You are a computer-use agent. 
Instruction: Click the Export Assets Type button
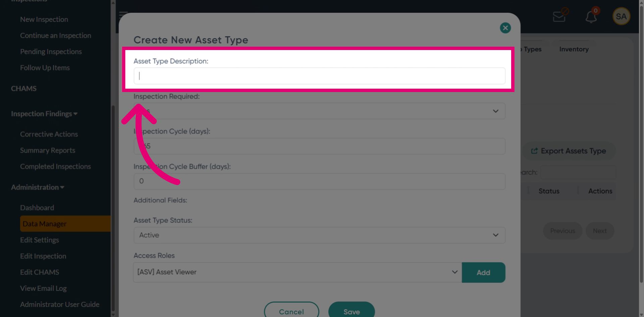pyautogui.click(x=569, y=151)
